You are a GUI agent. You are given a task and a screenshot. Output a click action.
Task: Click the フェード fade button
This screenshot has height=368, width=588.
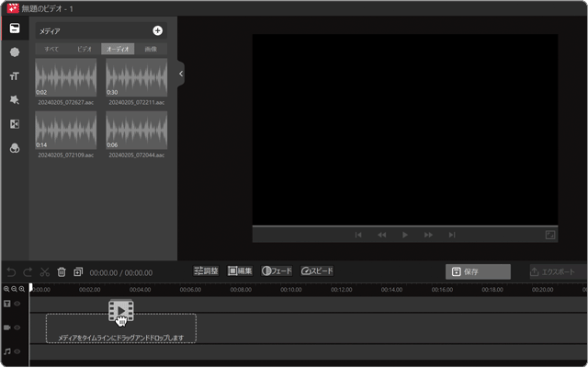tap(277, 271)
